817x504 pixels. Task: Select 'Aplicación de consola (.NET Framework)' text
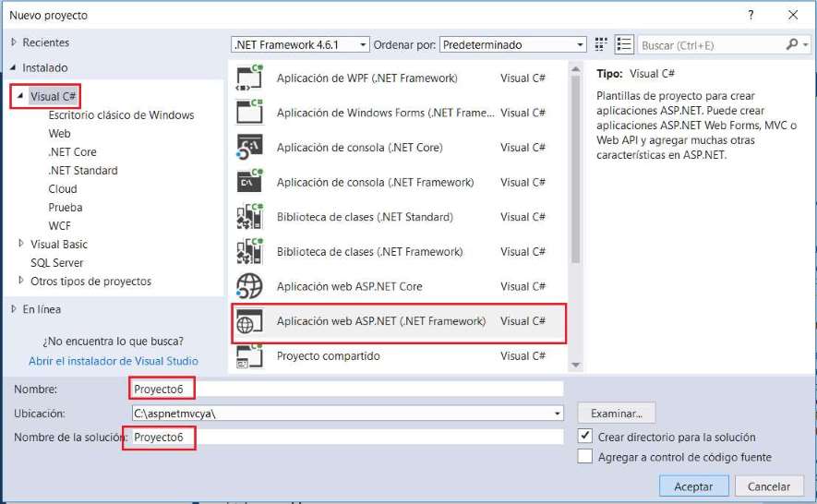click(375, 183)
